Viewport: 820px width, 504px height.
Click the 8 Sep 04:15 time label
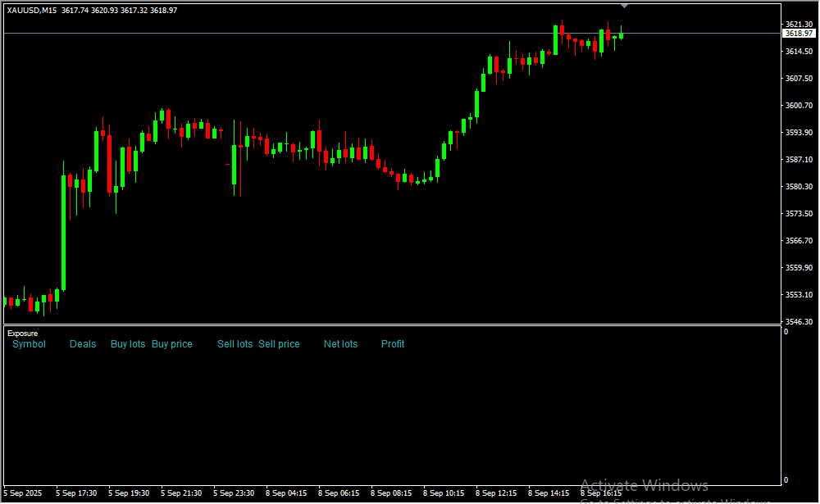[286, 493]
